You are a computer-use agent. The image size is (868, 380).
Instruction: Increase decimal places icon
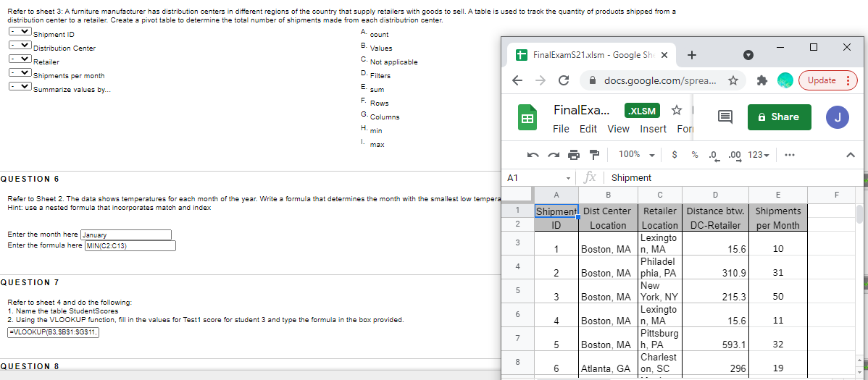coord(735,156)
